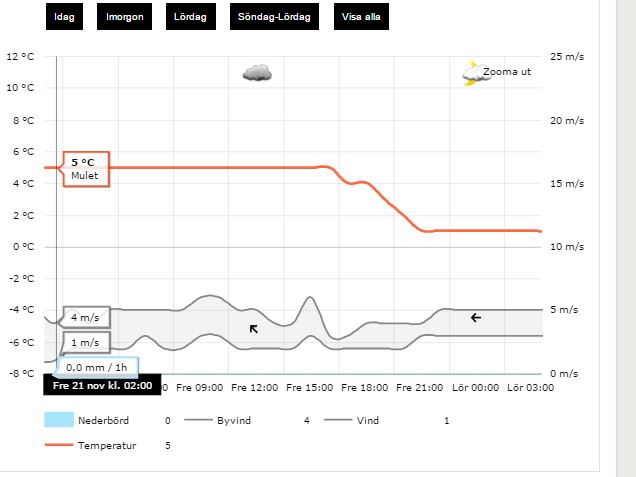Screen dimensions: 636x477
Task: Switch to the Idag tab
Action: tap(65, 17)
